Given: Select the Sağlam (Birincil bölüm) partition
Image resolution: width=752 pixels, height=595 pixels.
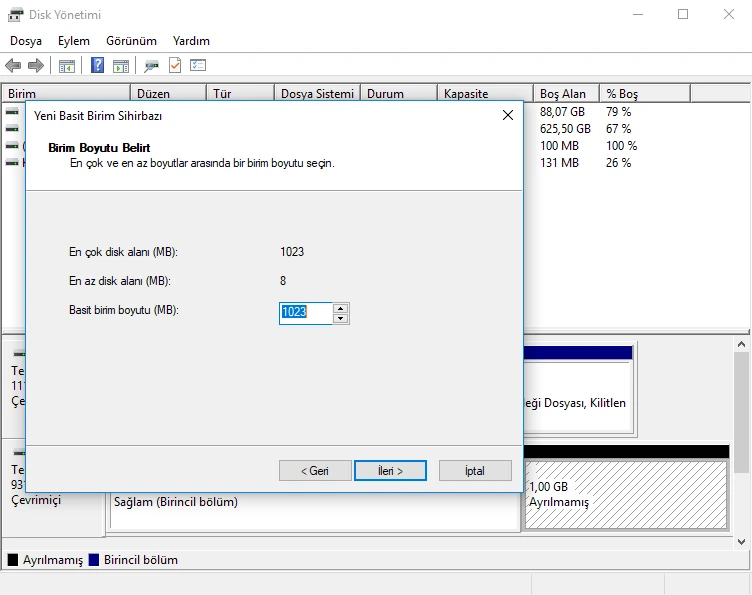Looking at the screenshot, I should point(315,511).
